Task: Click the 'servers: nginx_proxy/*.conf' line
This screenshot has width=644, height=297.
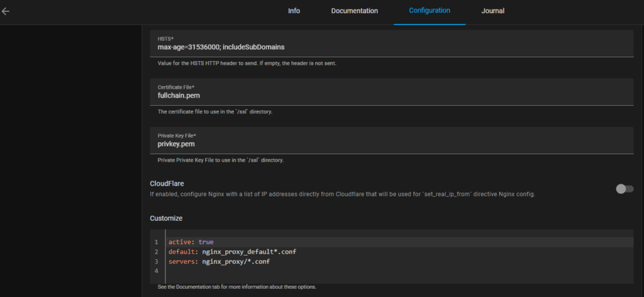Action: pyautogui.click(x=219, y=261)
